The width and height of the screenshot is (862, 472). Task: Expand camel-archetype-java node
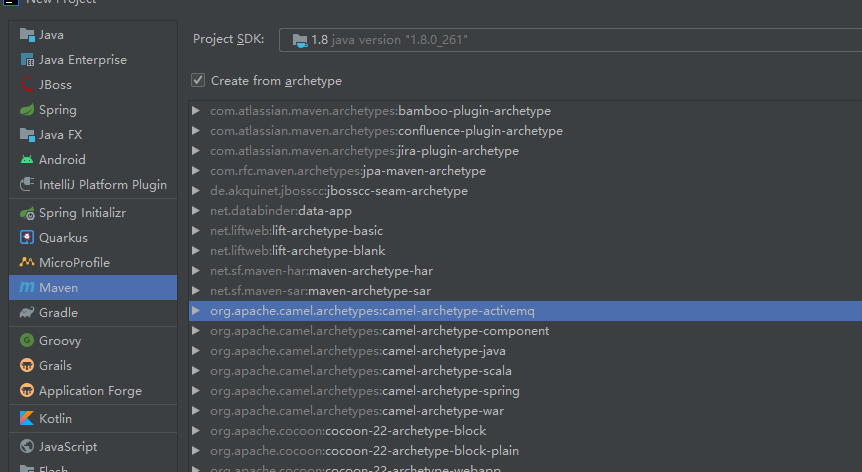coord(196,350)
